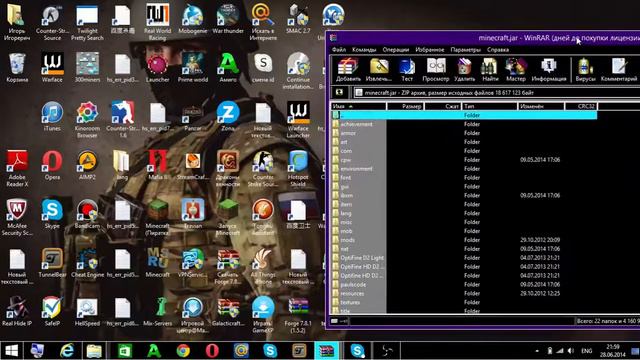Click the Извлечь (Extract) toolbar icon
This screenshot has height=360, width=640.
pyautogui.click(x=378, y=69)
